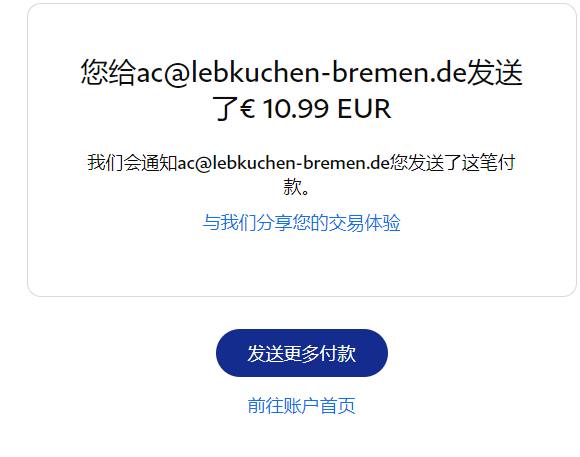Click bremen.de in the large heading email
580x457 pixels.
(x=399, y=72)
